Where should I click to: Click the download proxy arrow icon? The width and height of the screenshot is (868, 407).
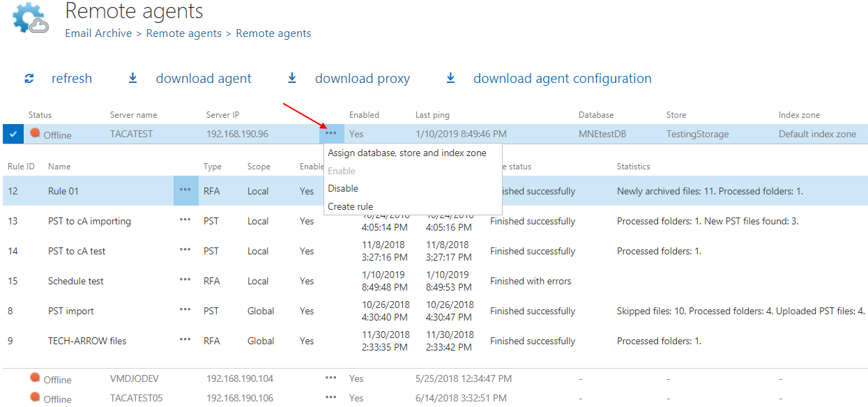(x=292, y=79)
